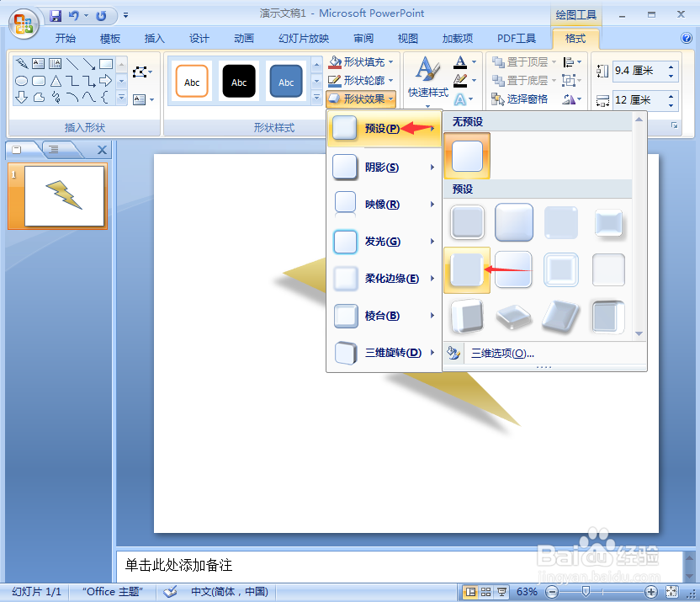700x602 pixels.
Task: Open the 柔化边缘(E) submenu
Action: click(x=384, y=278)
